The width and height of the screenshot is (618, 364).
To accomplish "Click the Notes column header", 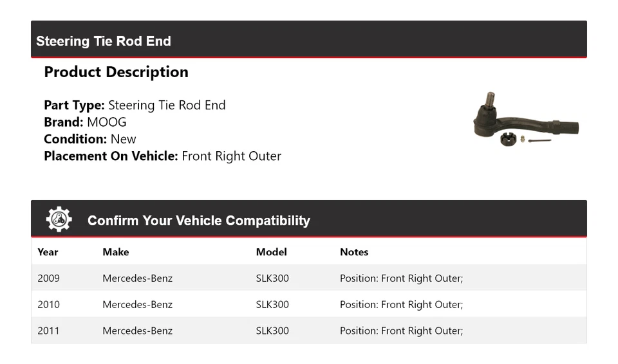I will pos(354,252).
